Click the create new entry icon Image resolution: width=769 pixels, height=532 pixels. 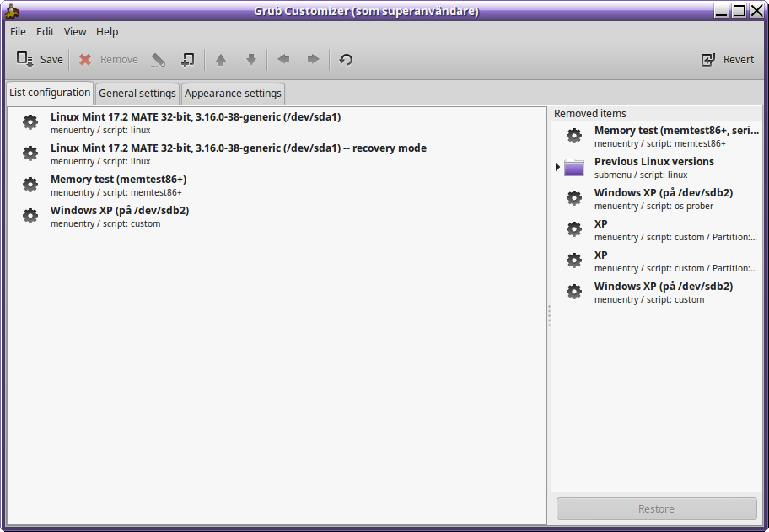pos(188,59)
